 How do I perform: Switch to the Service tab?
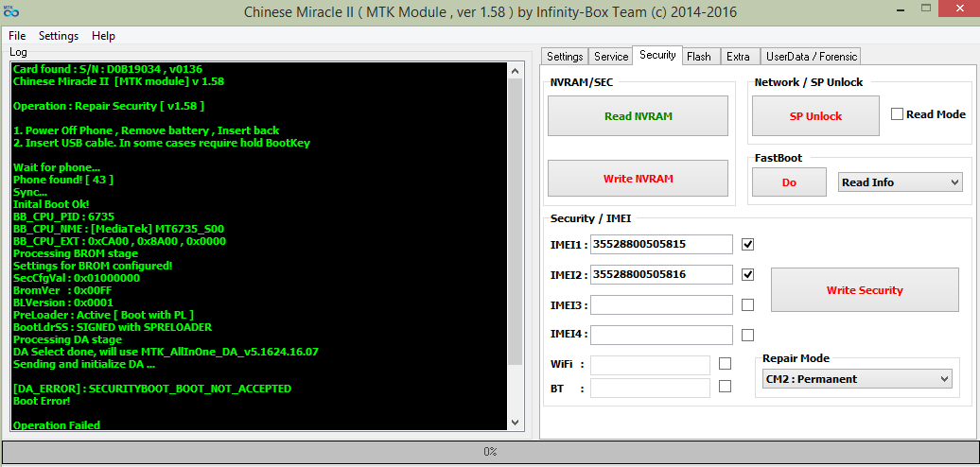[611, 56]
